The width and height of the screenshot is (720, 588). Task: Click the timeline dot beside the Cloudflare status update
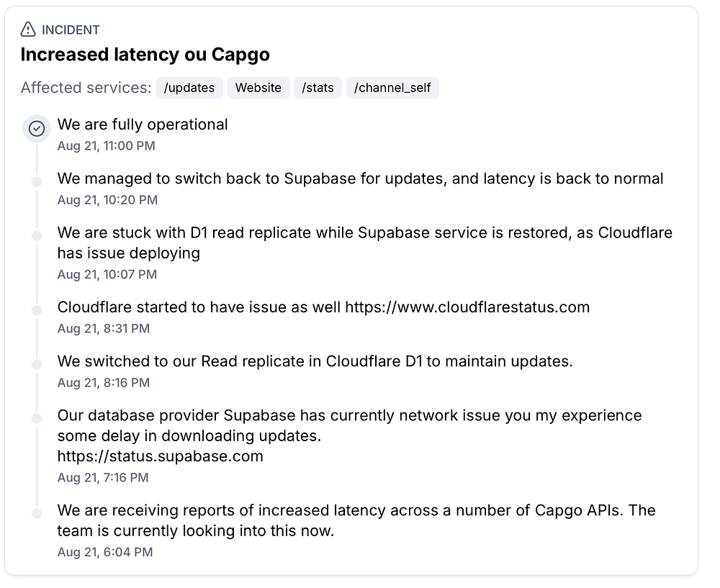click(37, 310)
